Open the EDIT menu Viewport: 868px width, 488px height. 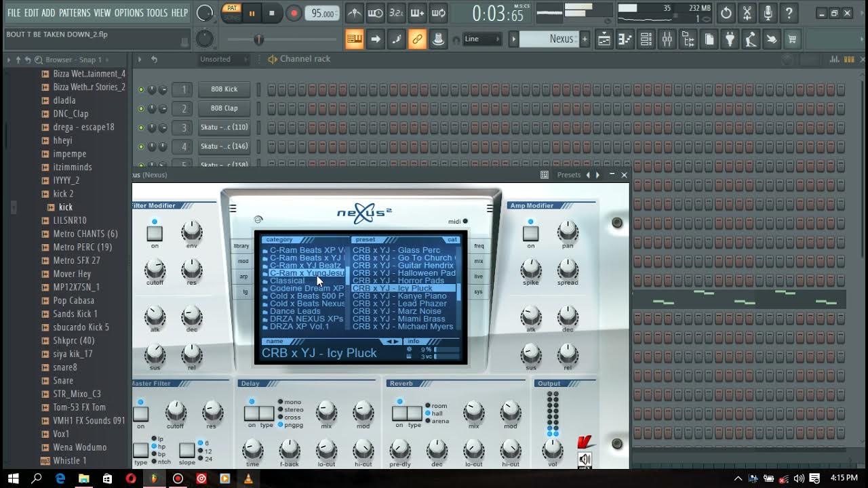(31, 13)
